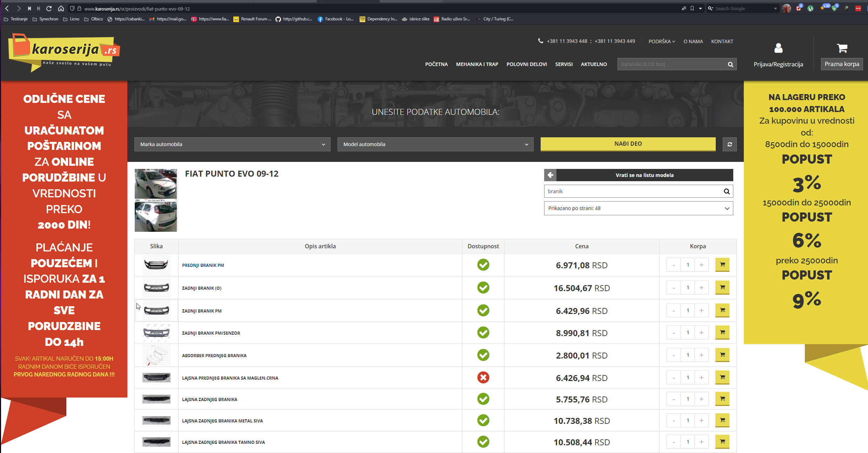Screen dimensions: 868x453
Task: Open ZADNJI BRANIK PM/SENZOR product link
Action: [211, 333]
